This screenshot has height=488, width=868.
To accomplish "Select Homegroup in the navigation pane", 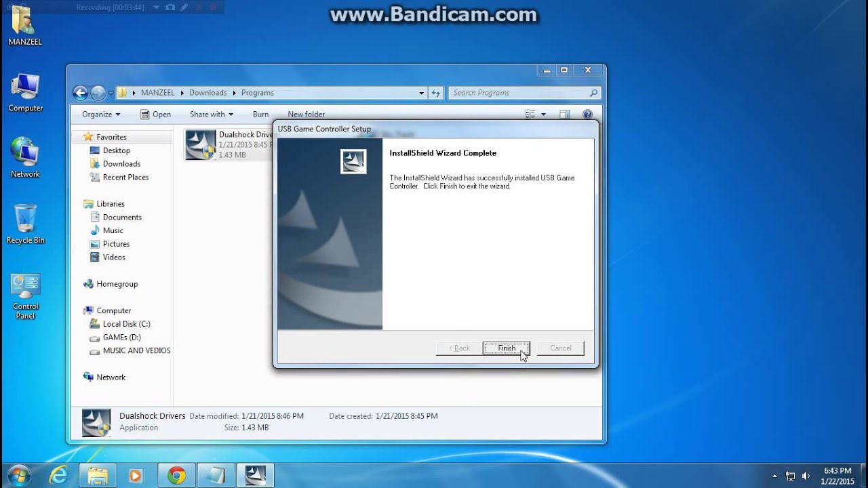I will [x=117, y=284].
